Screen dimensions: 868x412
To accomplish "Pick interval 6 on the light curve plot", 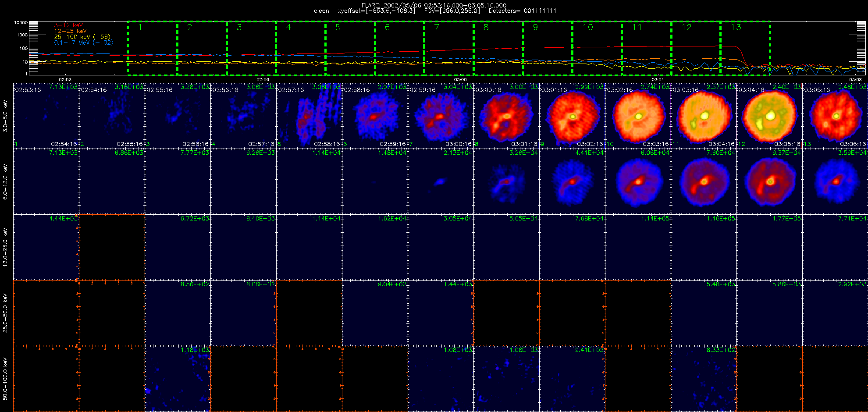I will [399, 48].
